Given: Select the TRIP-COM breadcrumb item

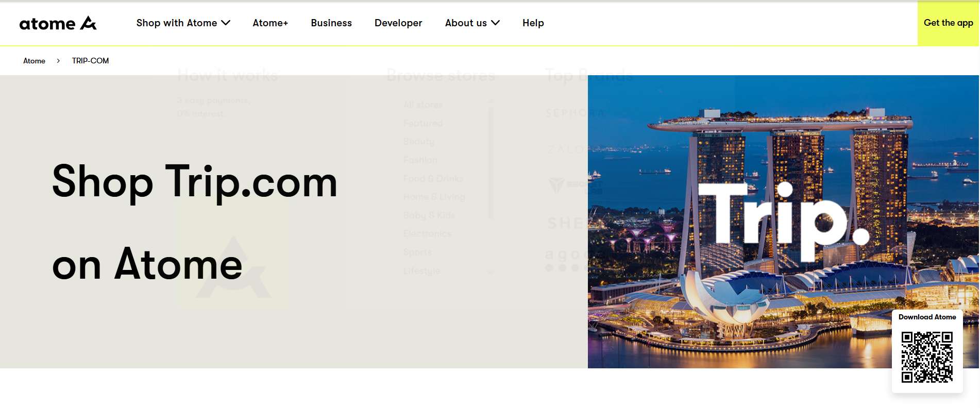Looking at the screenshot, I should coord(90,61).
